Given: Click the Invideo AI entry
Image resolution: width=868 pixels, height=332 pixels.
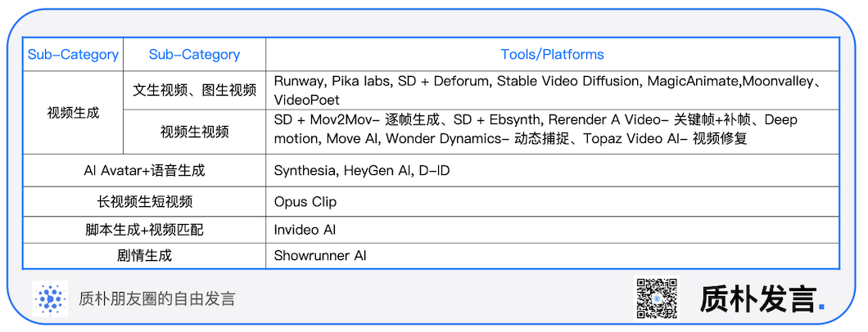Looking at the screenshot, I should [x=305, y=229].
